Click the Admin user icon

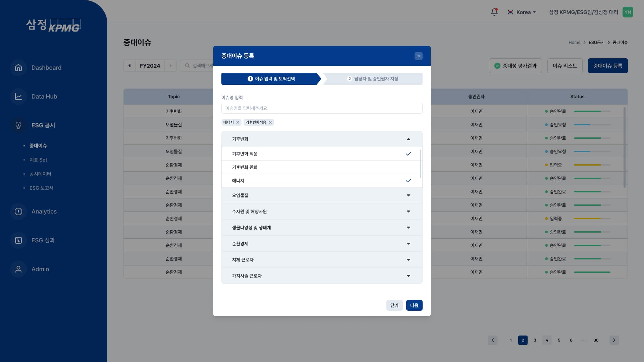[18, 269]
